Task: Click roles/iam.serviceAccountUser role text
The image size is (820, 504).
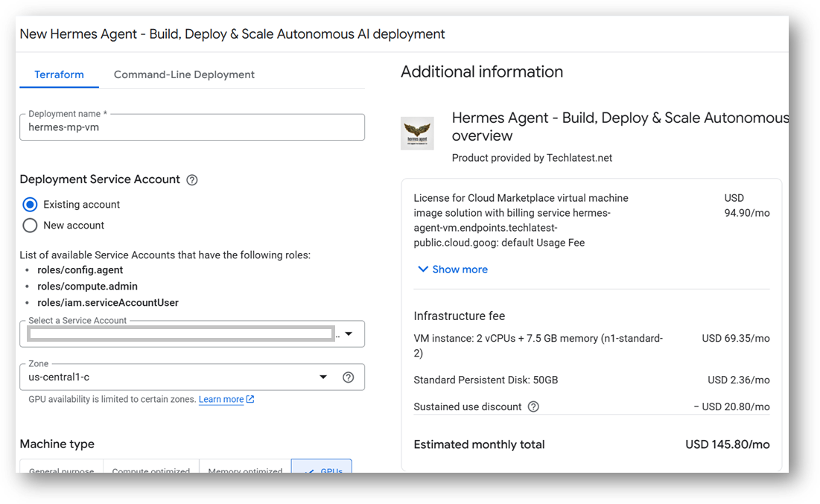Action: pyautogui.click(x=108, y=303)
